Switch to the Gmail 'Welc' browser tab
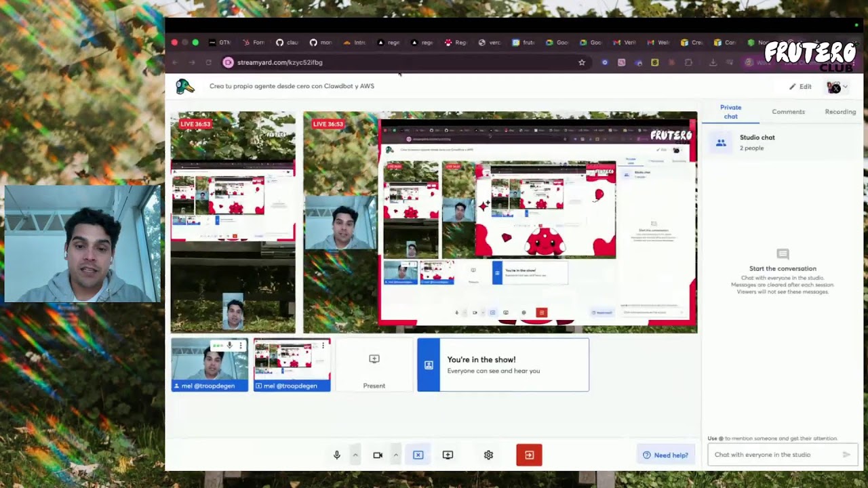Viewport: 868px width, 488px height. coord(659,43)
